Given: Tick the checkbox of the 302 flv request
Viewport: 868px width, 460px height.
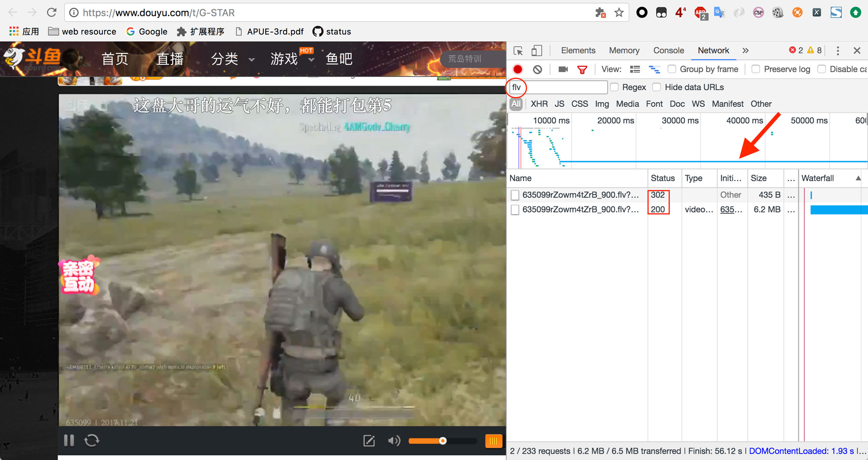Looking at the screenshot, I should 515,195.
